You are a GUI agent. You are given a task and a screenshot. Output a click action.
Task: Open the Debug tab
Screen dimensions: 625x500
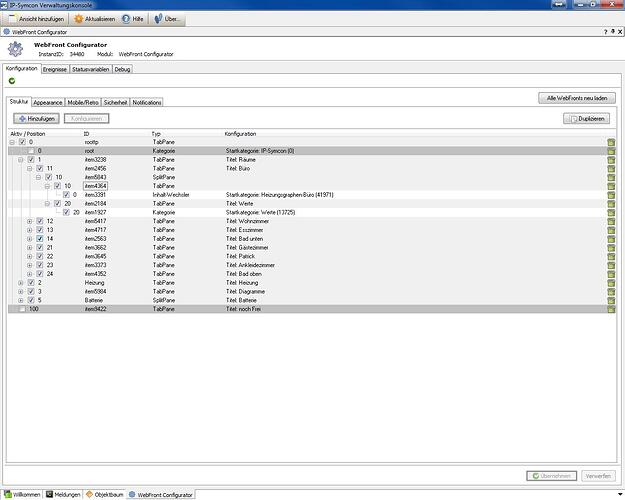122,69
